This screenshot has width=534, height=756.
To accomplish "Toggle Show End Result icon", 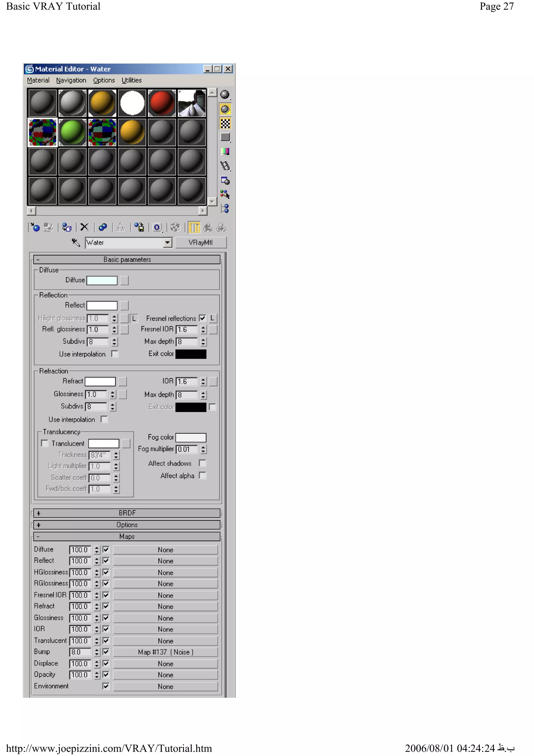I will click(x=194, y=228).
